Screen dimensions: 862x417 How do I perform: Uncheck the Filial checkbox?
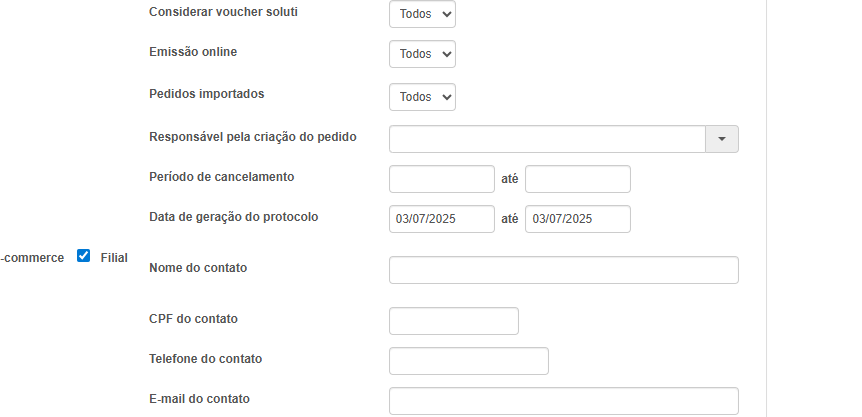click(x=84, y=256)
